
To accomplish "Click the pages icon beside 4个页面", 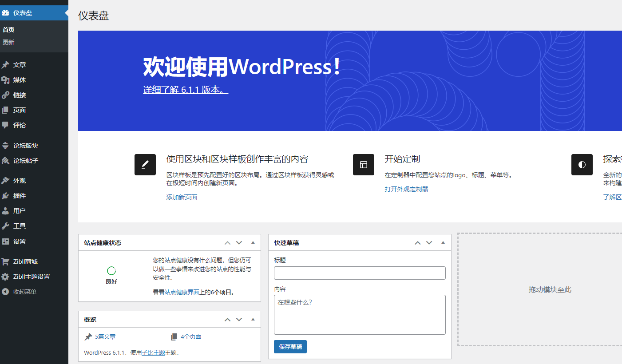I will [174, 337].
